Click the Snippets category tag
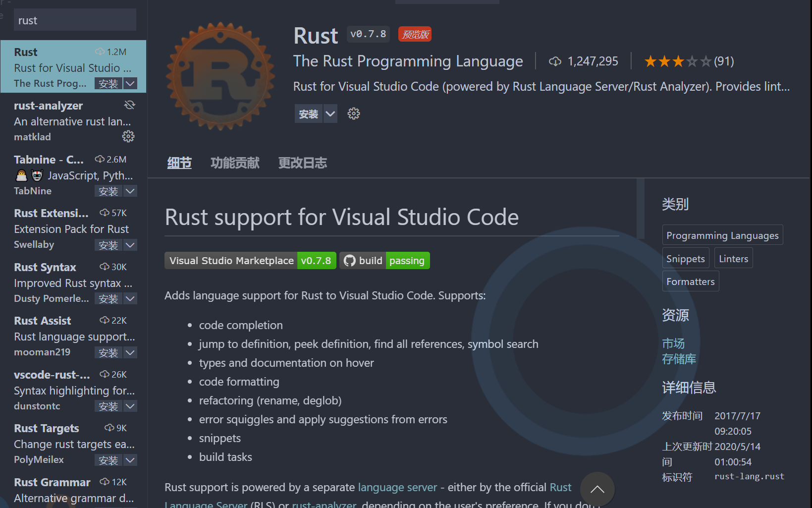Viewport: 812px width, 508px height. [x=686, y=258]
